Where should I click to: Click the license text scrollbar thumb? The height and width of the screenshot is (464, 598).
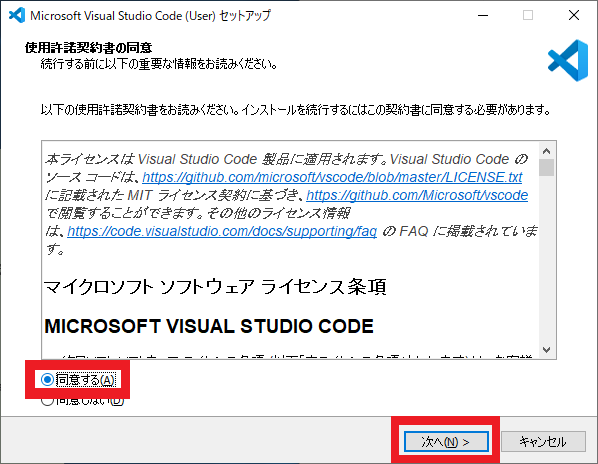[x=547, y=167]
